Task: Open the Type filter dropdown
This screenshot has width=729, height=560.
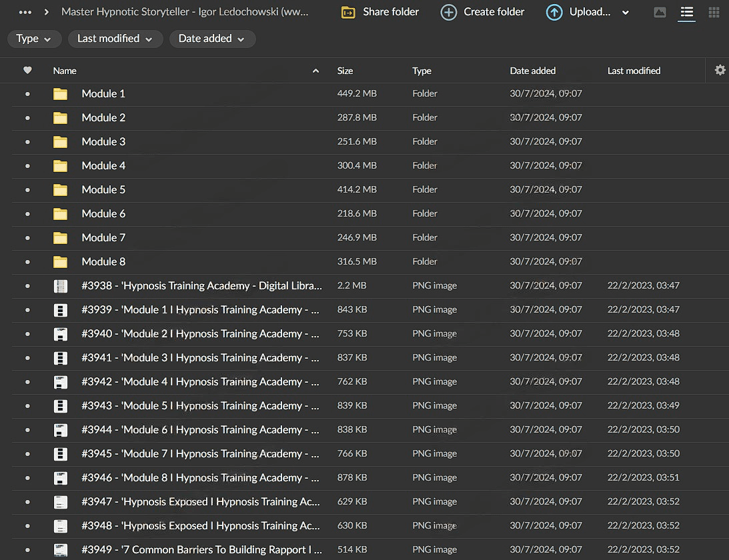Action: (x=34, y=39)
